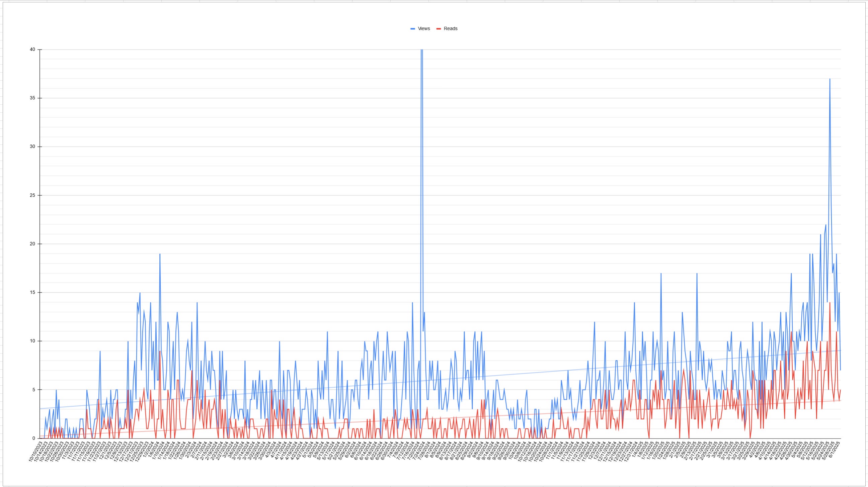
Task: Click the 0 label on the vertical axis
Action: tap(34, 438)
